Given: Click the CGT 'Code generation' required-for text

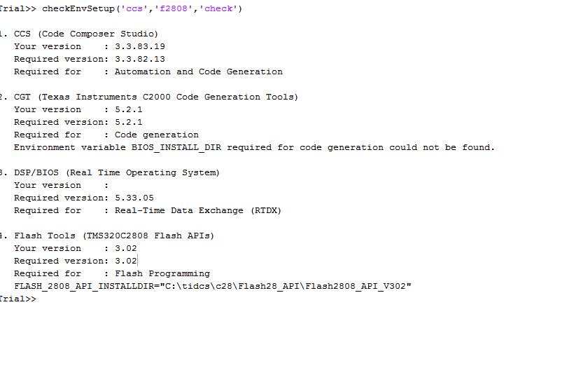Looking at the screenshot, I should point(156,135).
